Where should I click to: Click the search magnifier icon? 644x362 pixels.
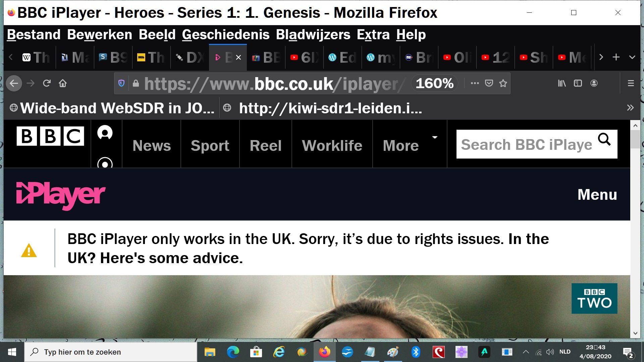(604, 139)
